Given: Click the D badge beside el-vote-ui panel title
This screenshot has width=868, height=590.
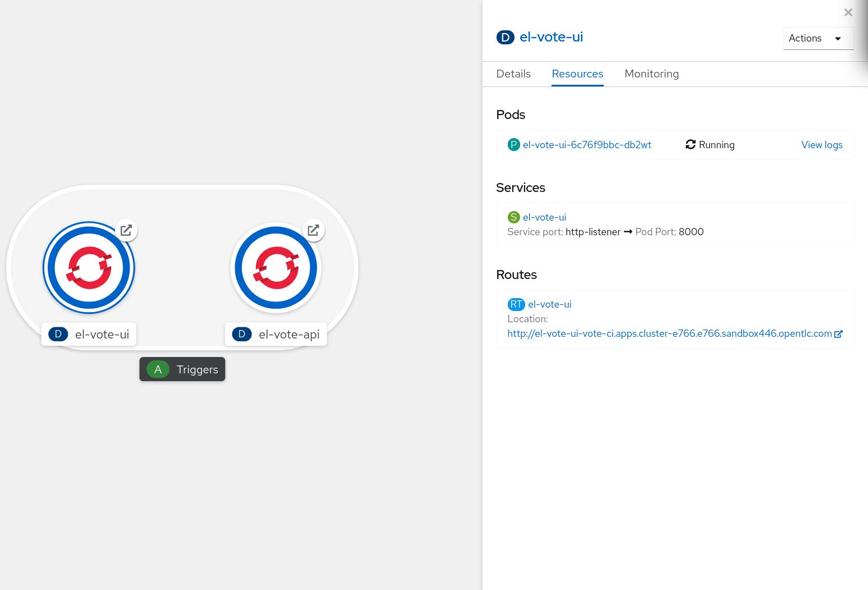Looking at the screenshot, I should tap(506, 38).
